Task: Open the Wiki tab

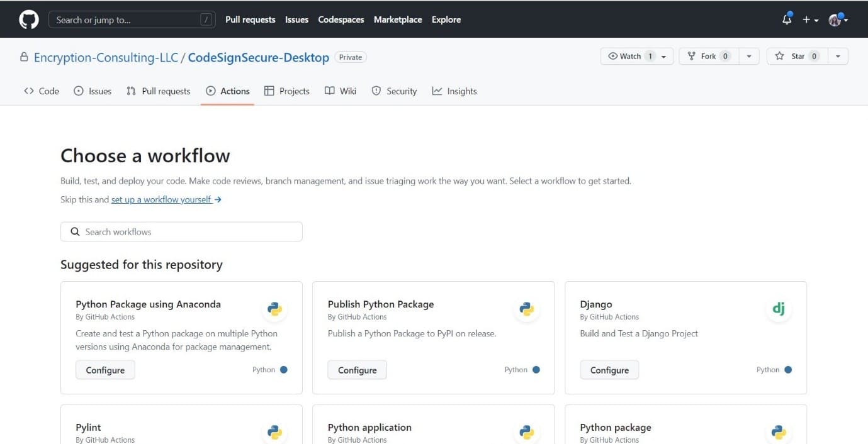Action: click(x=341, y=91)
